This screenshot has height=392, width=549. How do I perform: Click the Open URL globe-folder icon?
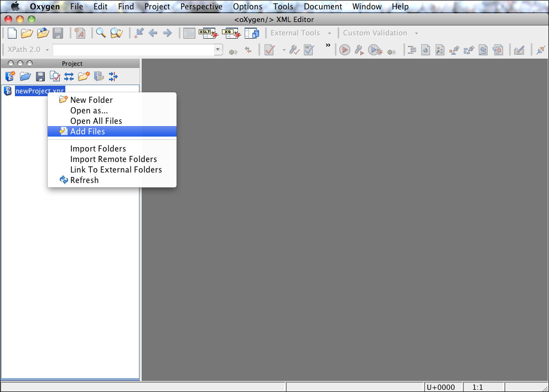click(43, 33)
